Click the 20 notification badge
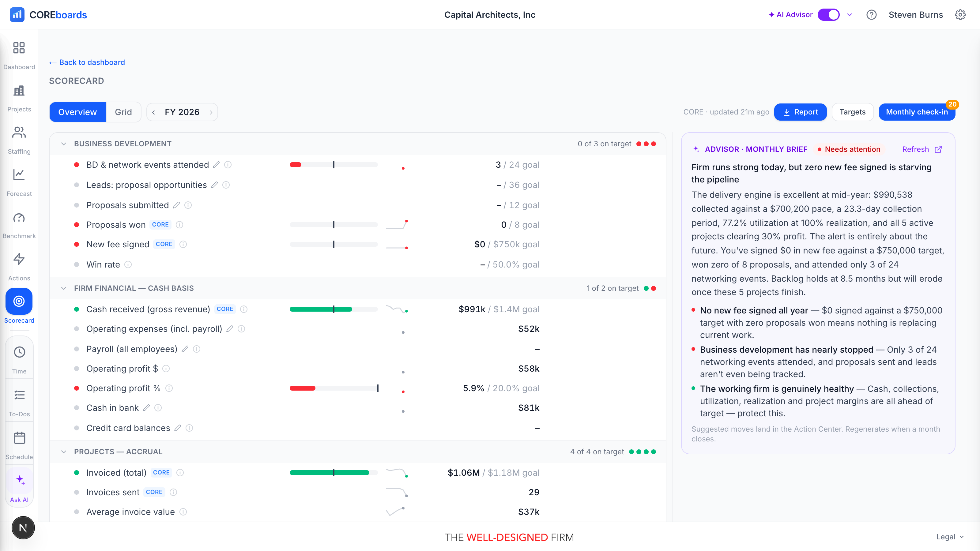 (952, 104)
